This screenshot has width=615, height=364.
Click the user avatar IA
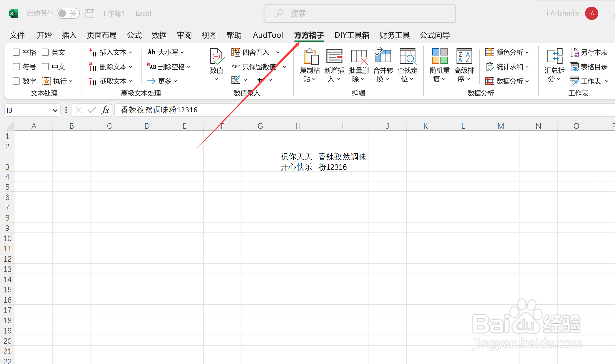coord(591,13)
